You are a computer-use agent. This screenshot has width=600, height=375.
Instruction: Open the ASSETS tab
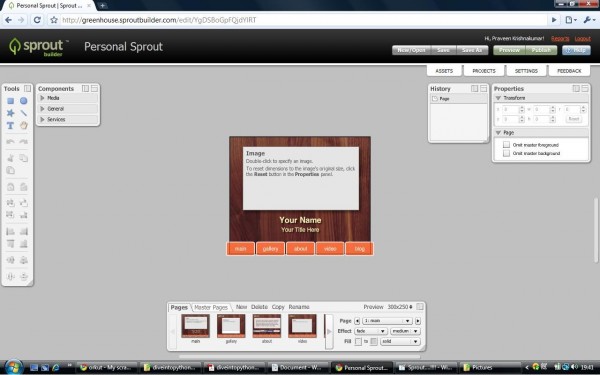[444, 71]
